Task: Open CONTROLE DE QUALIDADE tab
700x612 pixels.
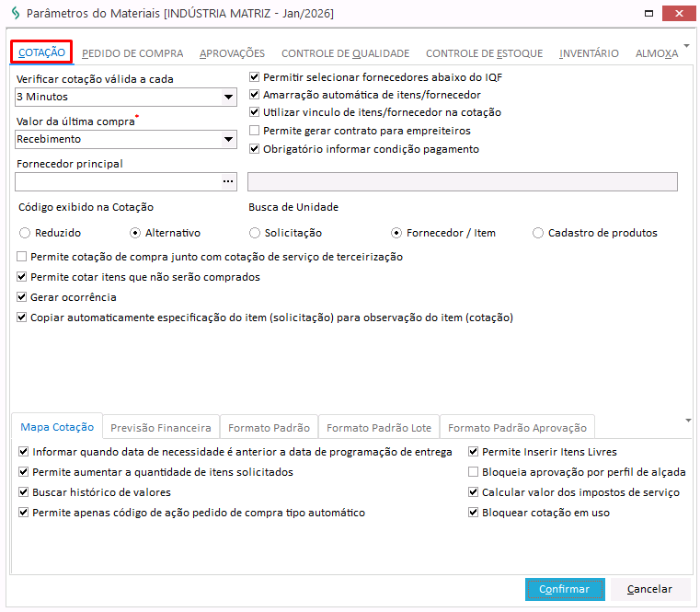Action: click(x=345, y=53)
